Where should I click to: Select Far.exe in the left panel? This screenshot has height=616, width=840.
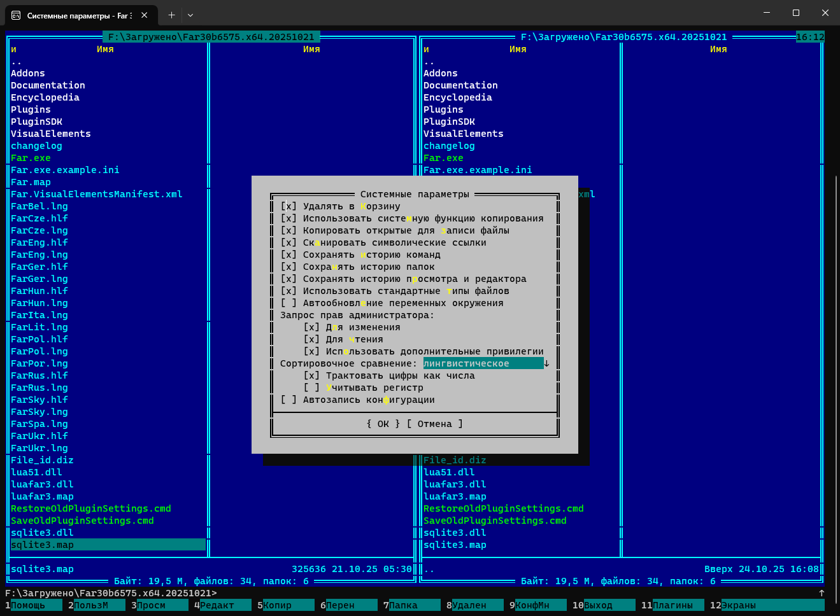pos(31,158)
